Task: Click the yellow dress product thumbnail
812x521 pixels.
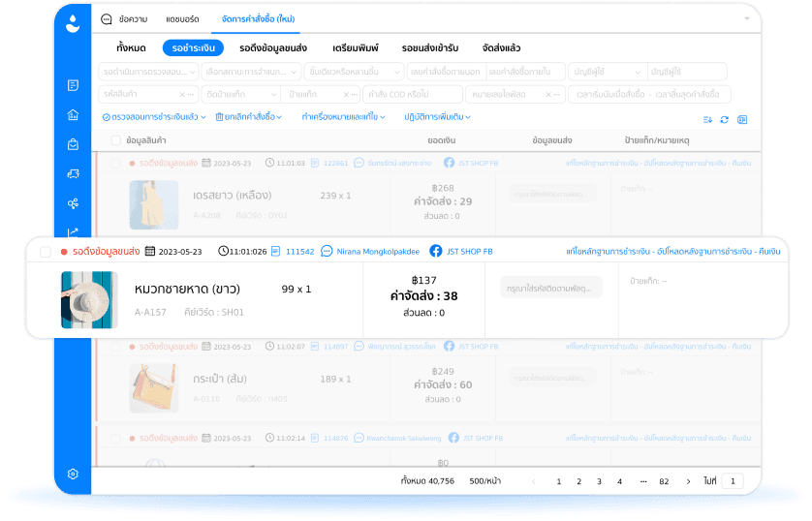Action: coord(154,205)
